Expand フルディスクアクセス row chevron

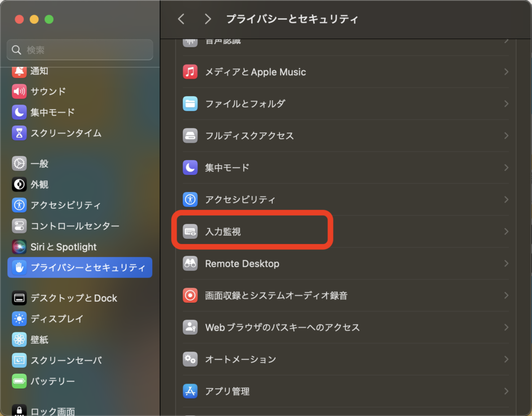(506, 136)
